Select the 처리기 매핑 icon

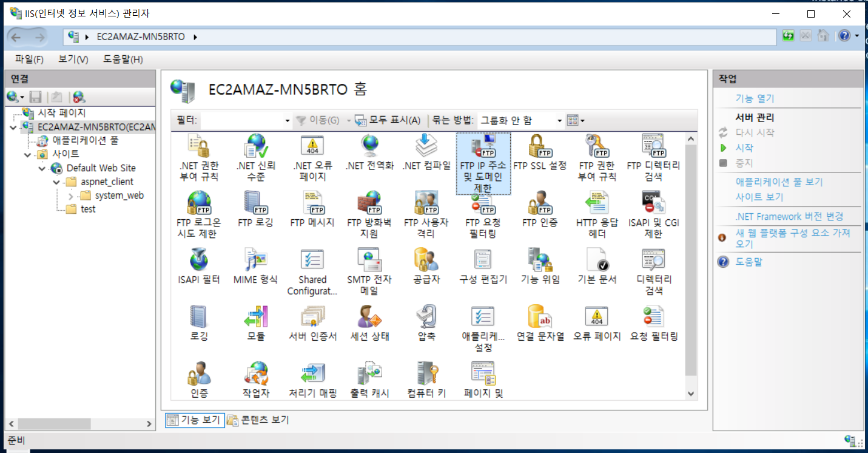coord(312,380)
